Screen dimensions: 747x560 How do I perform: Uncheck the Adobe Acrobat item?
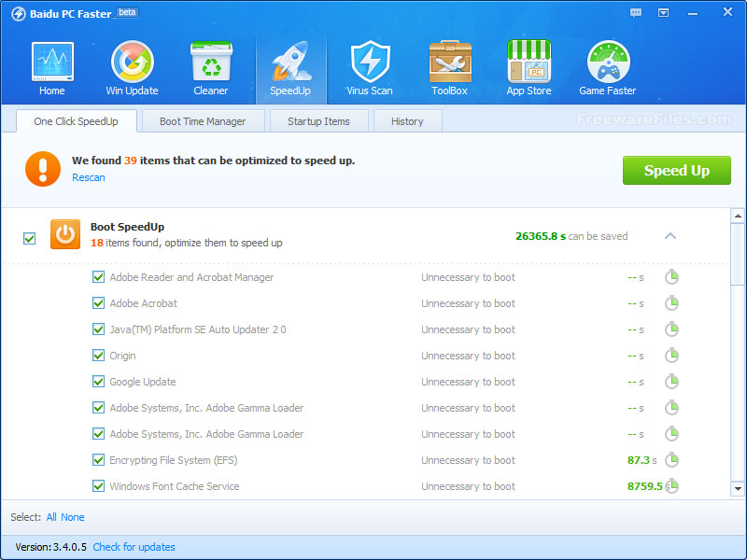[x=99, y=303]
